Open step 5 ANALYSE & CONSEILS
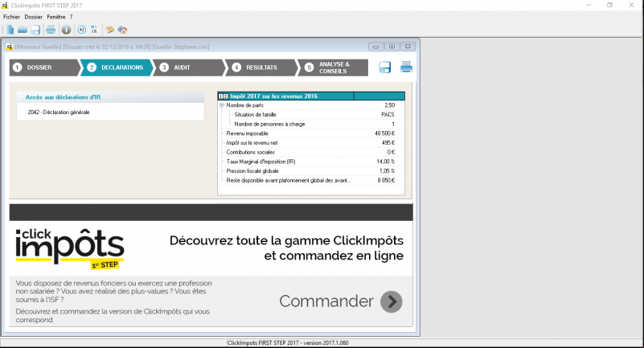Image resolution: width=644 pixels, height=348 pixels. tap(333, 68)
